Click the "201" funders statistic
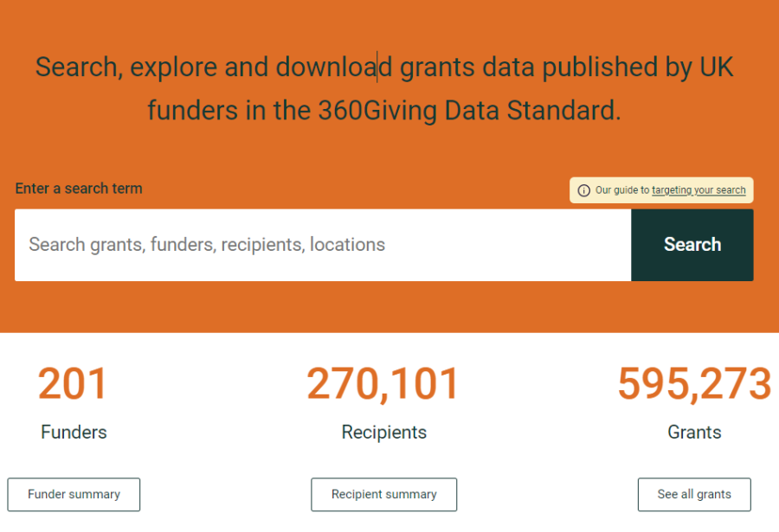The width and height of the screenshot is (779, 532). coord(73,383)
